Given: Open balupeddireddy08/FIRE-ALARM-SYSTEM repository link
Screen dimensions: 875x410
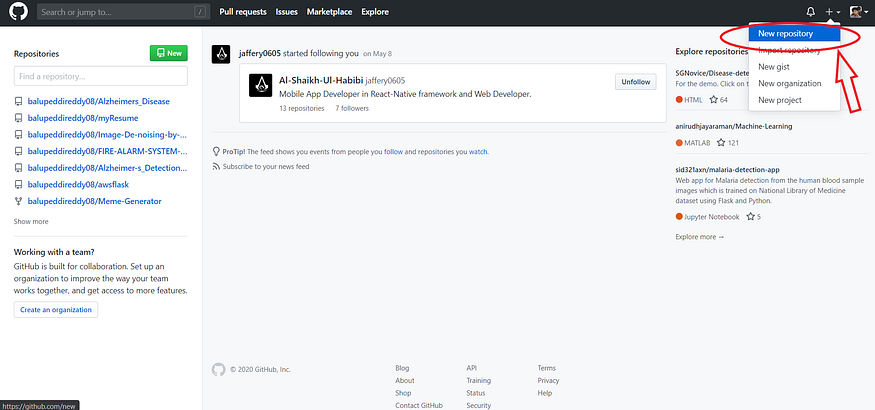Looking at the screenshot, I should pyautogui.click(x=107, y=151).
